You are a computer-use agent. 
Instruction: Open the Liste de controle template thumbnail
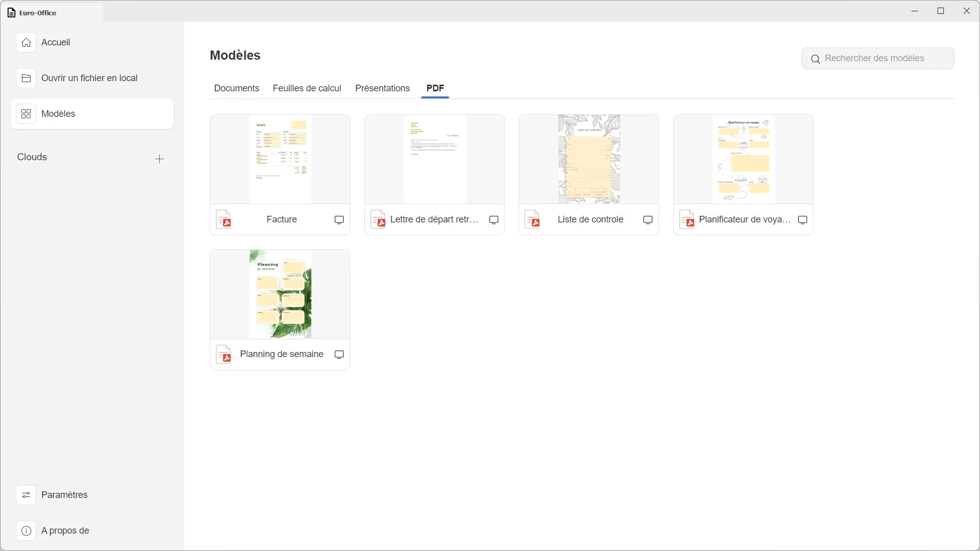(x=589, y=159)
